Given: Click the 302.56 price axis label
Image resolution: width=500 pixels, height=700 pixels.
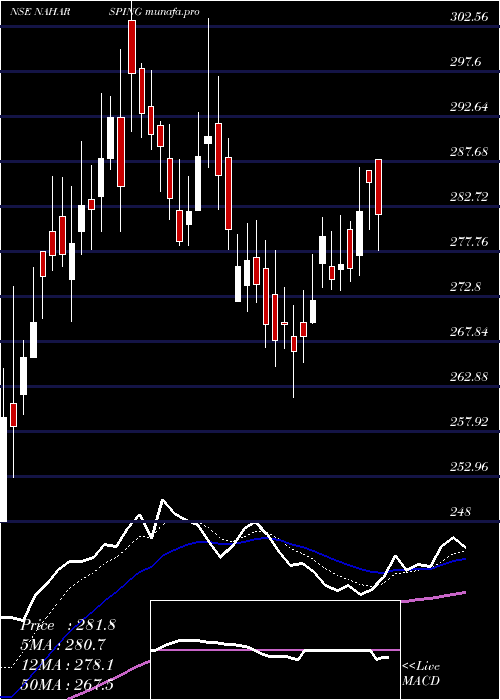Looking at the screenshot, I should (x=469, y=17).
